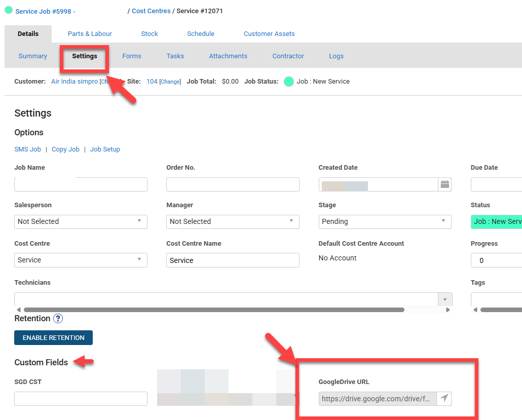The height and width of the screenshot is (420, 522).
Task: Click the Air India simpro customer link
Action: [74, 82]
